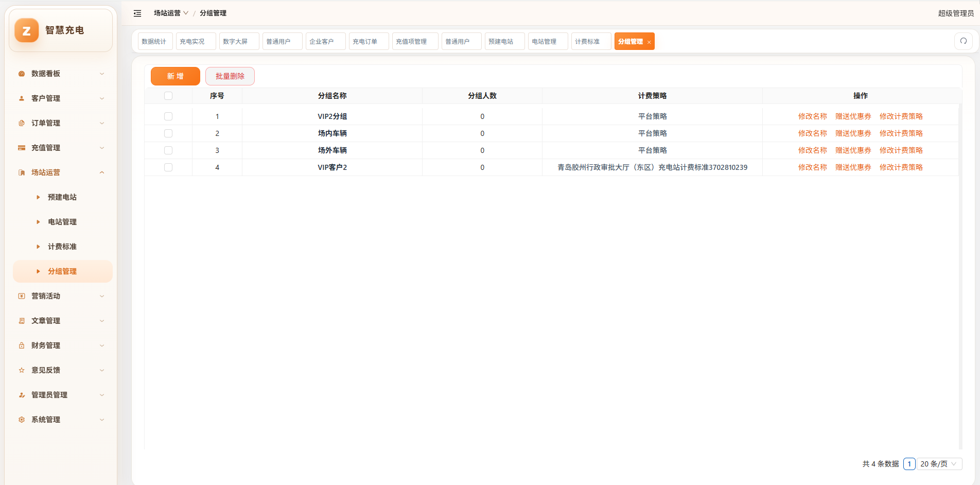Check the box for VIP2分组 row

[168, 116]
